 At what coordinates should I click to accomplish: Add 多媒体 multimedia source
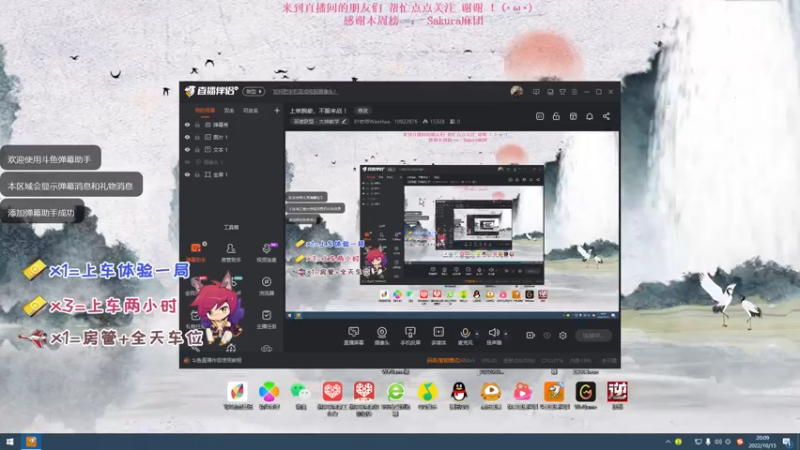point(439,336)
